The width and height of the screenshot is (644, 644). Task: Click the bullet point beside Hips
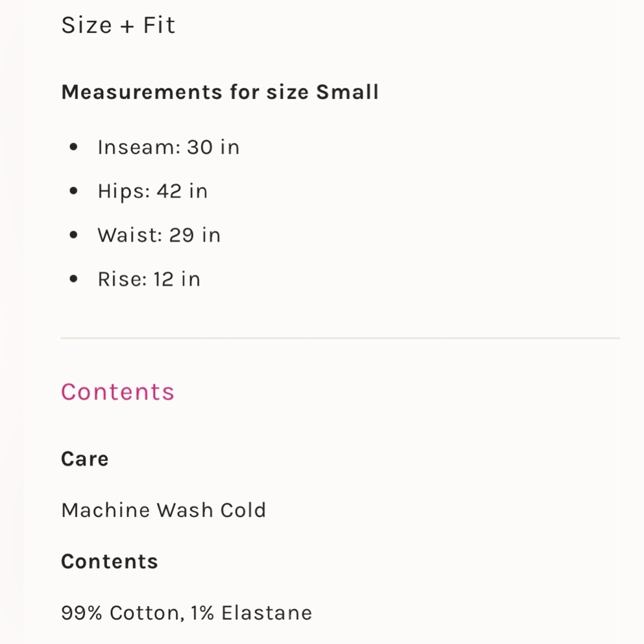tap(73, 191)
